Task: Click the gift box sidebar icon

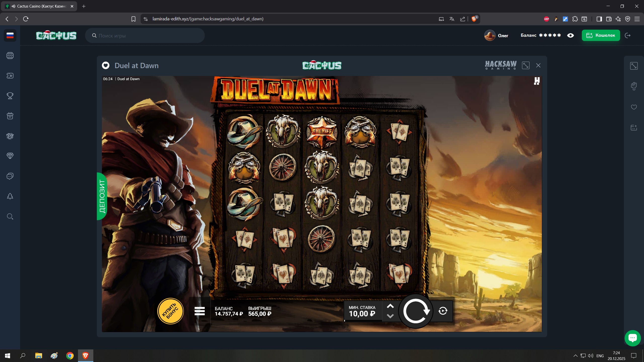Action: coord(10,116)
